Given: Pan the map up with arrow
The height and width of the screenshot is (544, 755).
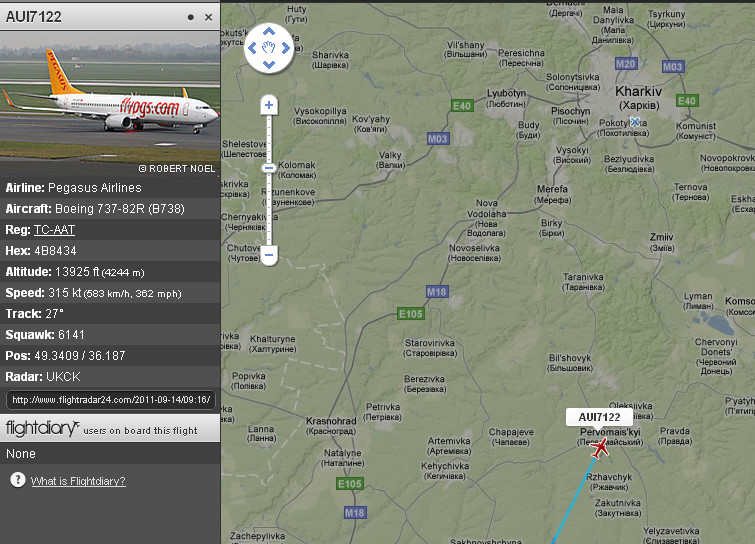Looking at the screenshot, I should (269, 31).
